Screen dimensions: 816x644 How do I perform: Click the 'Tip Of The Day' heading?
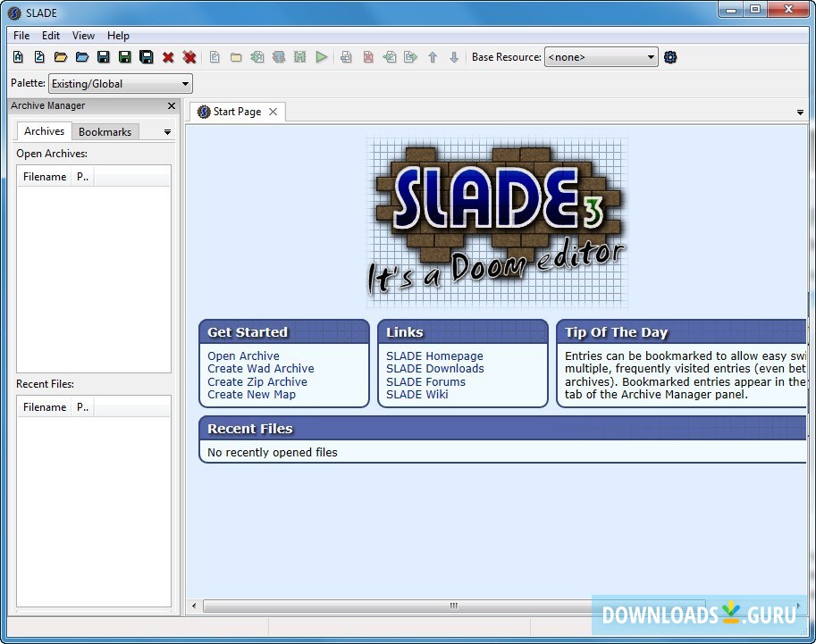click(x=616, y=332)
